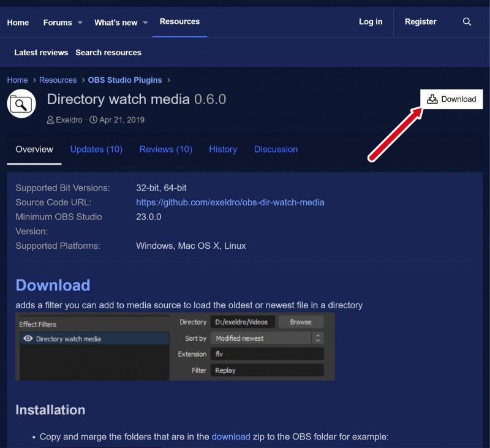This screenshot has width=490, height=448.
Task: Click the author user icon beside Exeldro
Action: tap(50, 120)
